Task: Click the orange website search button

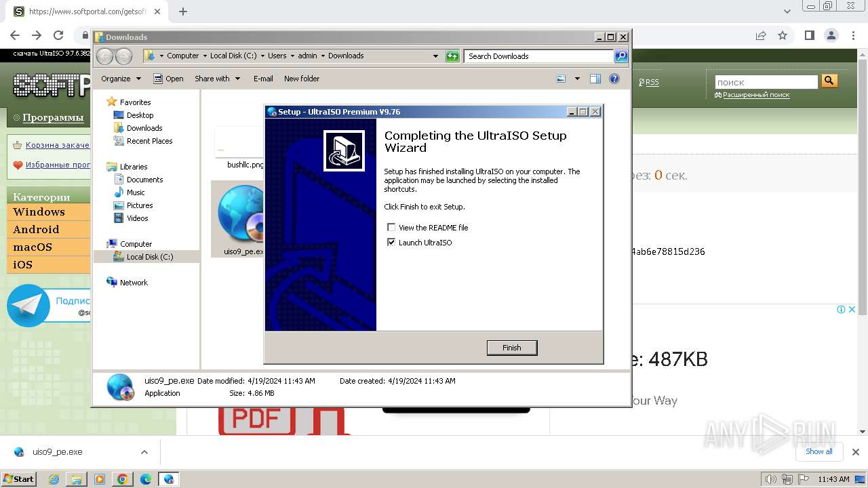Action: point(829,81)
